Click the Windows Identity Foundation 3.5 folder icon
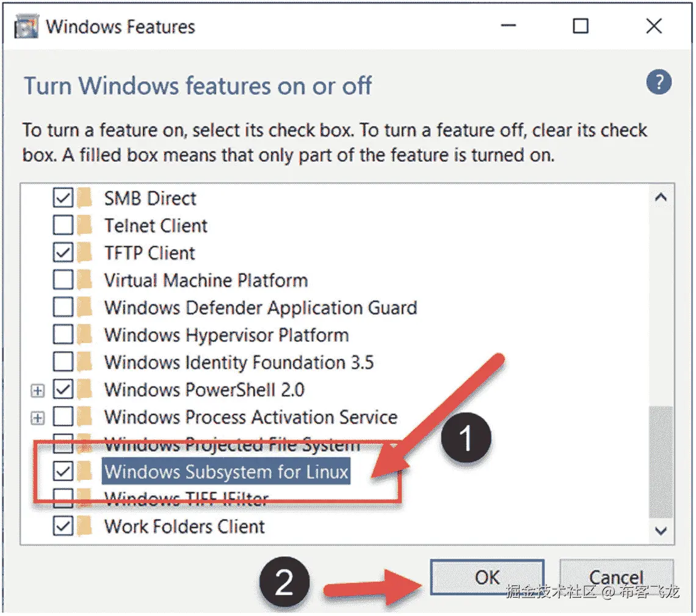Viewport: 696px width, 616px height. (x=84, y=363)
